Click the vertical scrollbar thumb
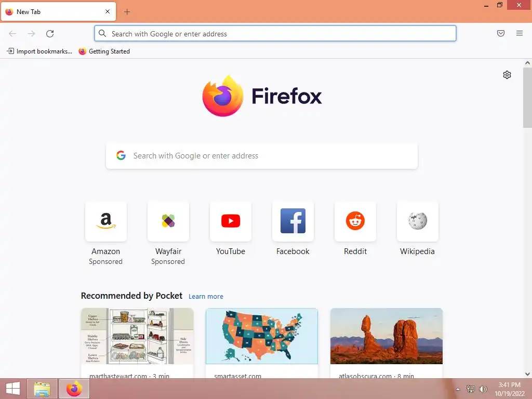Screen dimensions: 532x399 (x=527, y=97)
